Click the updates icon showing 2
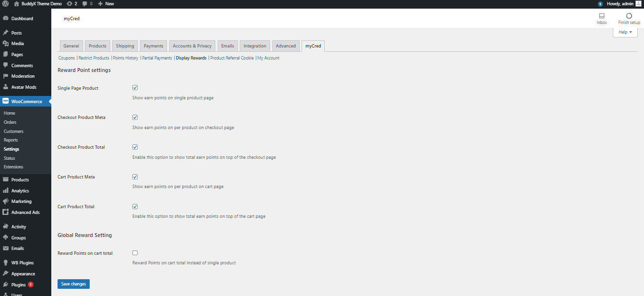 (x=70, y=3)
